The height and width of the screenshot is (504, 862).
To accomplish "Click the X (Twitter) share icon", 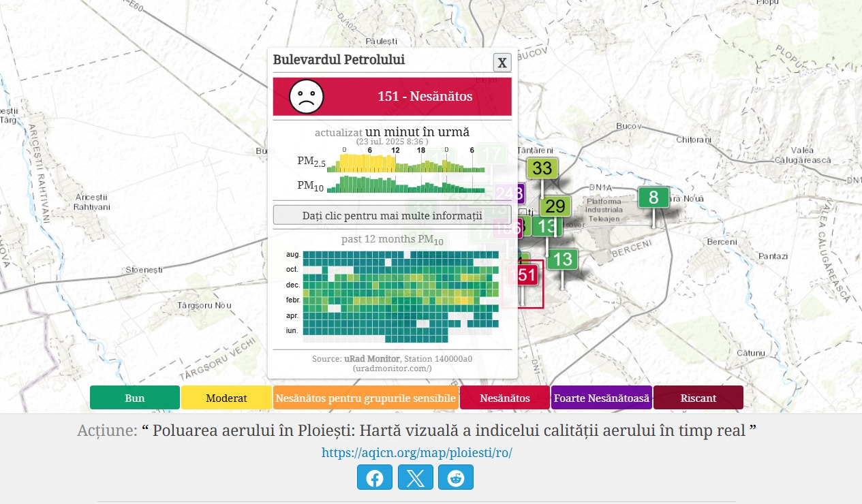I will point(415,477).
